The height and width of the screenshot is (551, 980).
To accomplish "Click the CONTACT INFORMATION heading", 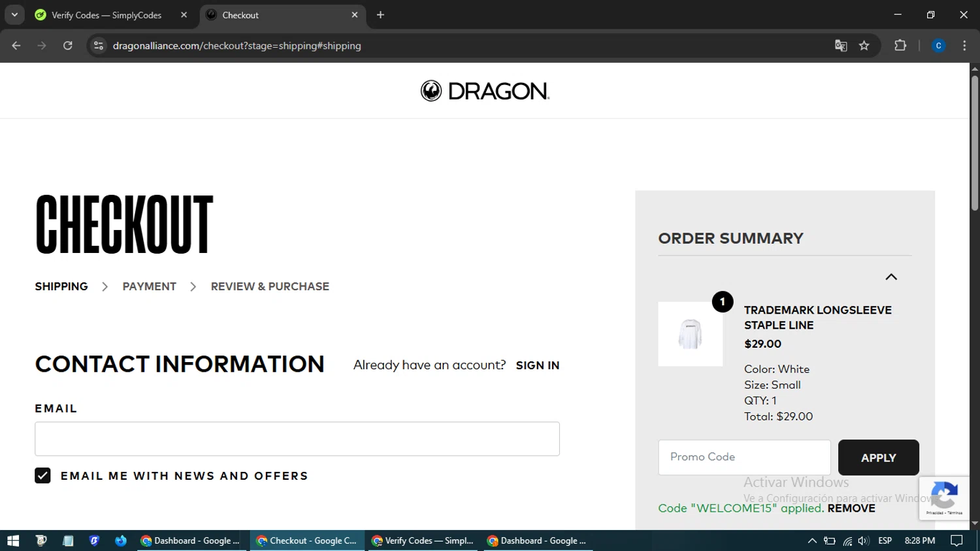I will click(180, 364).
